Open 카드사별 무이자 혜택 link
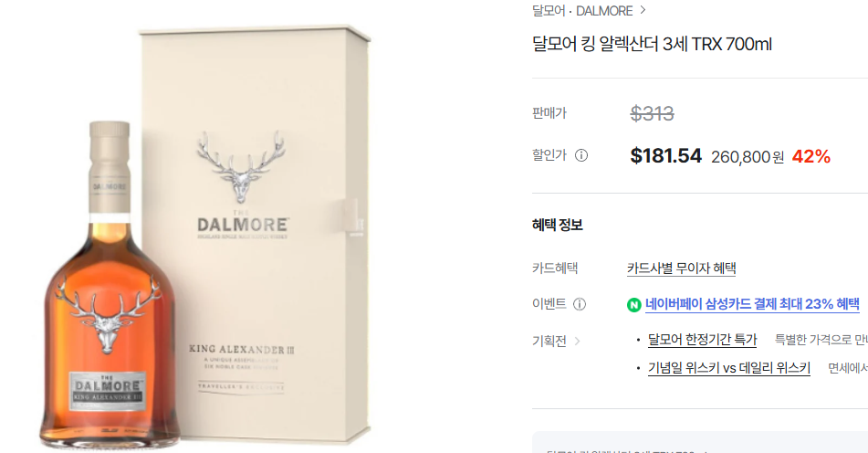868x453 pixels. tap(682, 268)
